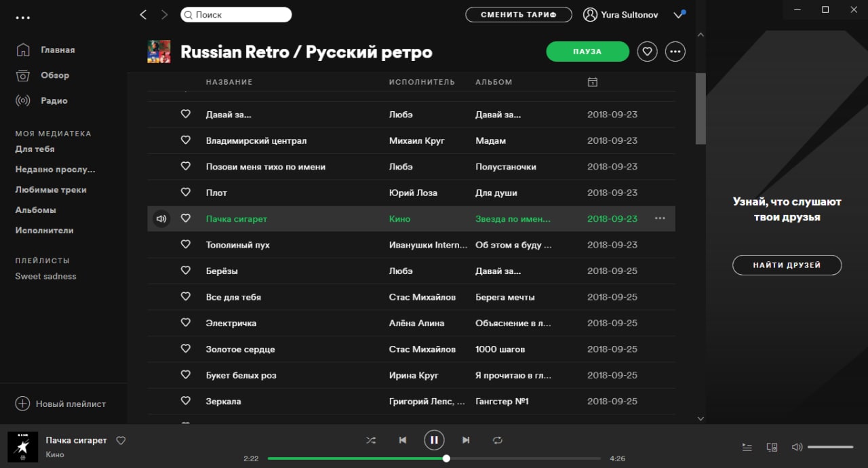
Task: Like the track Тополиный пух
Action: pos(186,245)
